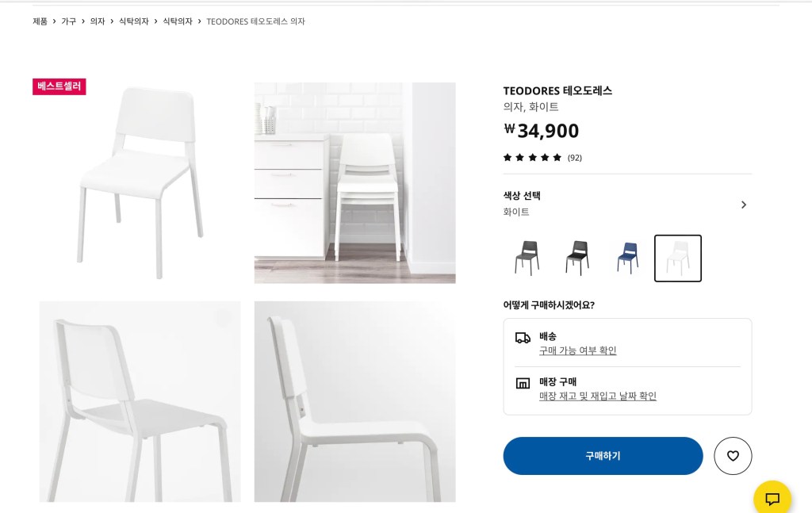Open the yellow chat support icon
This screenshot has width=812, height=513.
click(772, 499)
